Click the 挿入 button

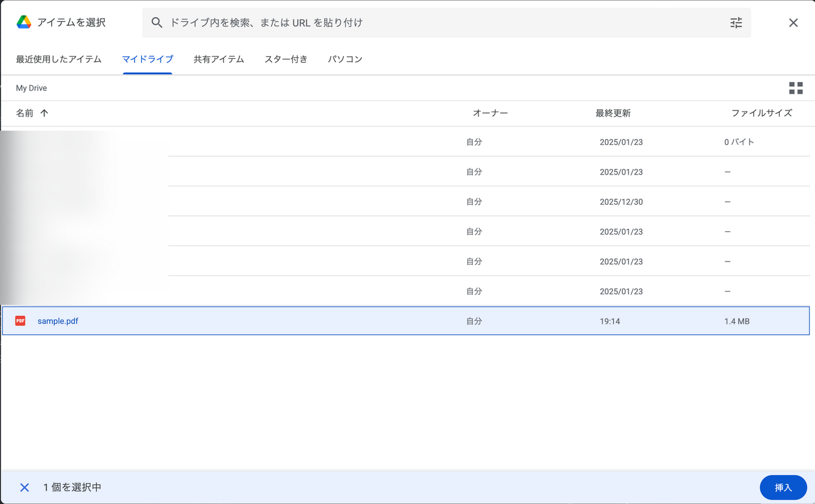[x=783, y=487]
